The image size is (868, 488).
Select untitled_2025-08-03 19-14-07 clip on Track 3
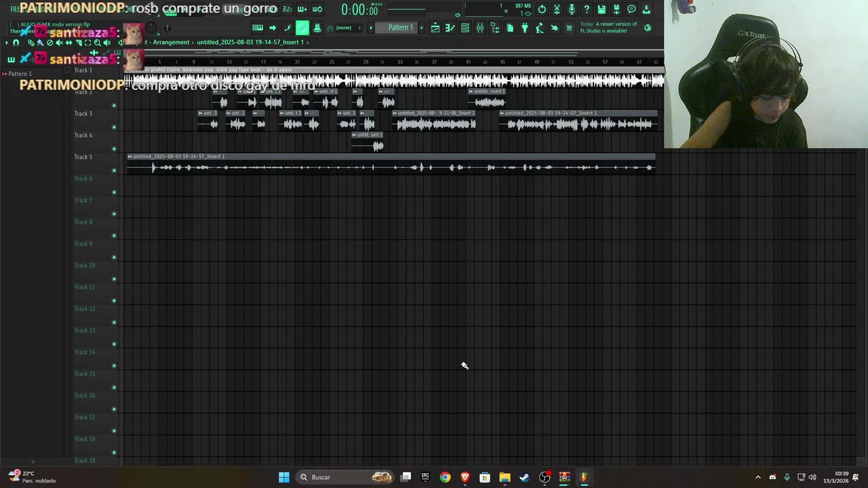[x=578, y=121]
